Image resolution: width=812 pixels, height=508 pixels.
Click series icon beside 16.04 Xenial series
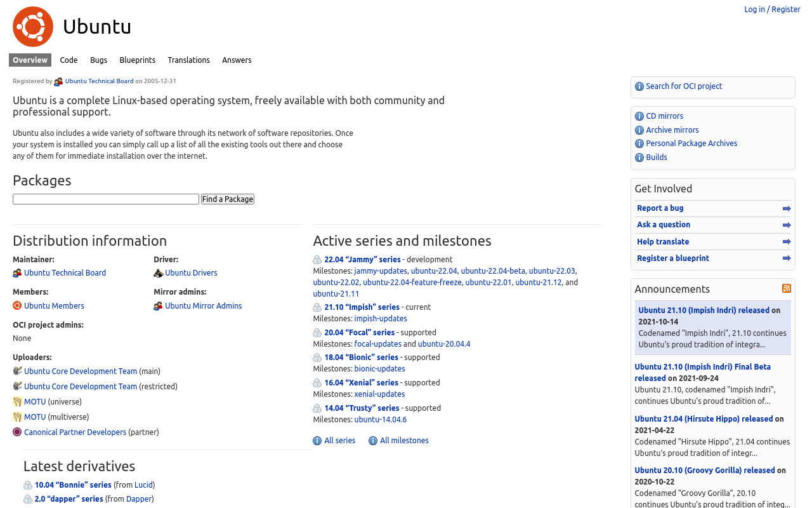click(x=317, y=383)
